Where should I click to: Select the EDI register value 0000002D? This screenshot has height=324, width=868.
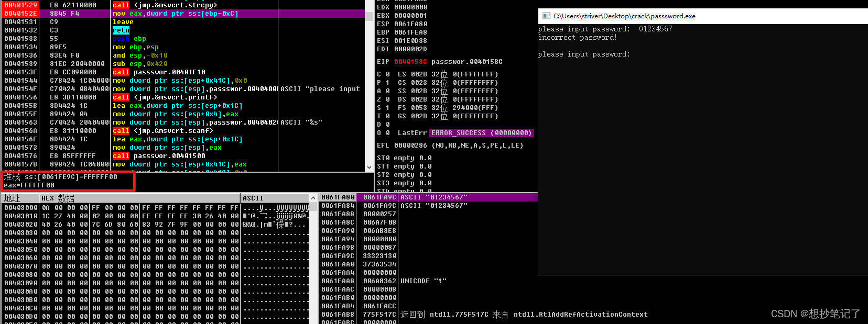coord(410,49)
